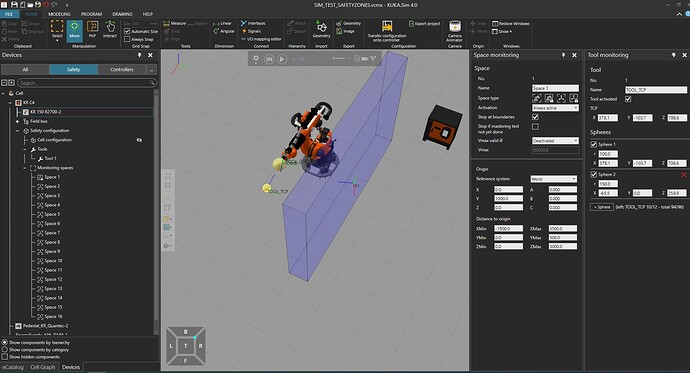The image size is (690, 373).
Task: Open the Camera Animator
Action: coord(455,32)
